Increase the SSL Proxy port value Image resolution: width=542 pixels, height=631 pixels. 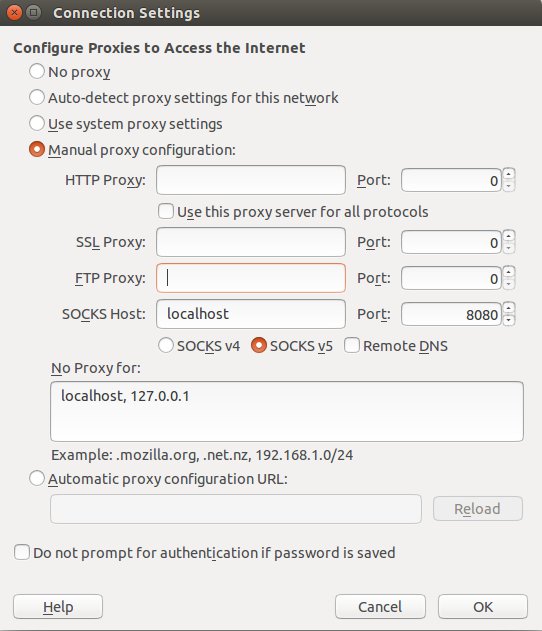(x=509, y=236)
